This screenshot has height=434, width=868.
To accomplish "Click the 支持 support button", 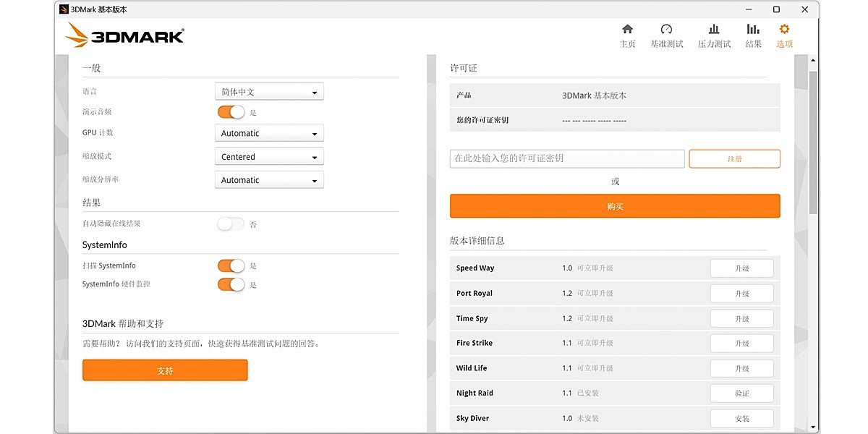I will pos(165,370).
